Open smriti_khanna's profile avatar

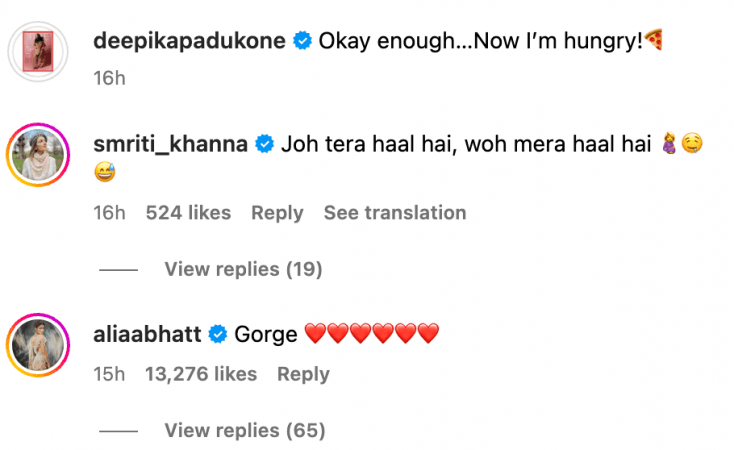point(40,157)
